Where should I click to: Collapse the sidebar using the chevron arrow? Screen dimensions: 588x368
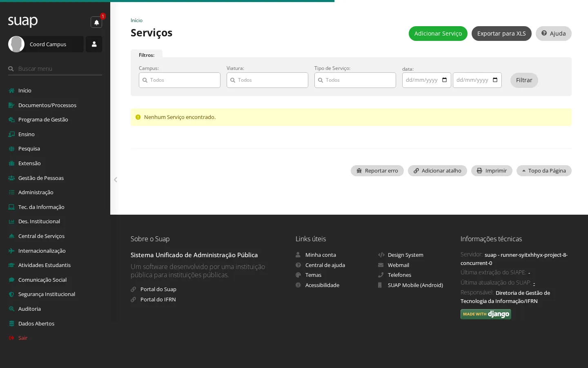click(116, 180)
